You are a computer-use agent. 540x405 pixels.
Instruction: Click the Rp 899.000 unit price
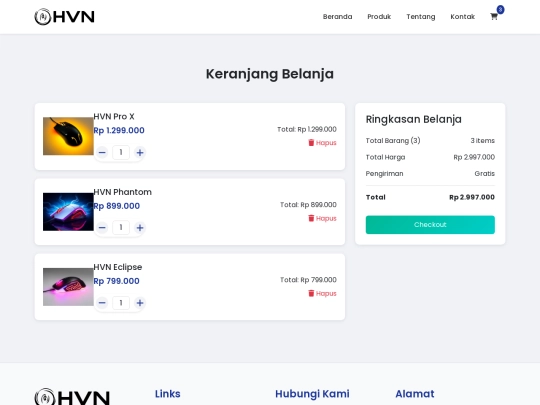tap(117, 206)
